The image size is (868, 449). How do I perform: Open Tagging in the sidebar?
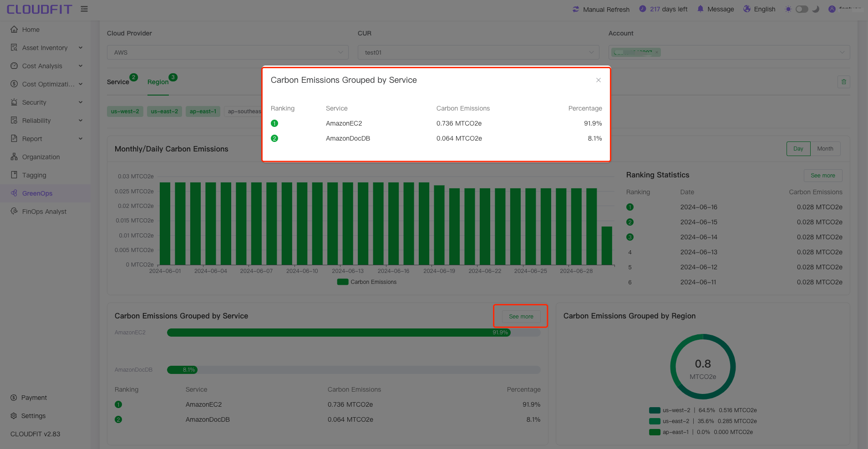(x=34, y=175)
